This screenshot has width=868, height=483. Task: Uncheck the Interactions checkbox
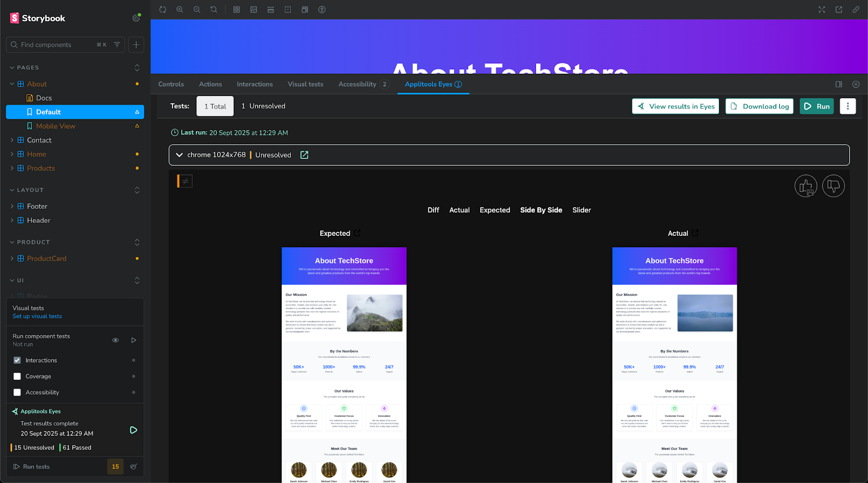(x=17, y=360)
